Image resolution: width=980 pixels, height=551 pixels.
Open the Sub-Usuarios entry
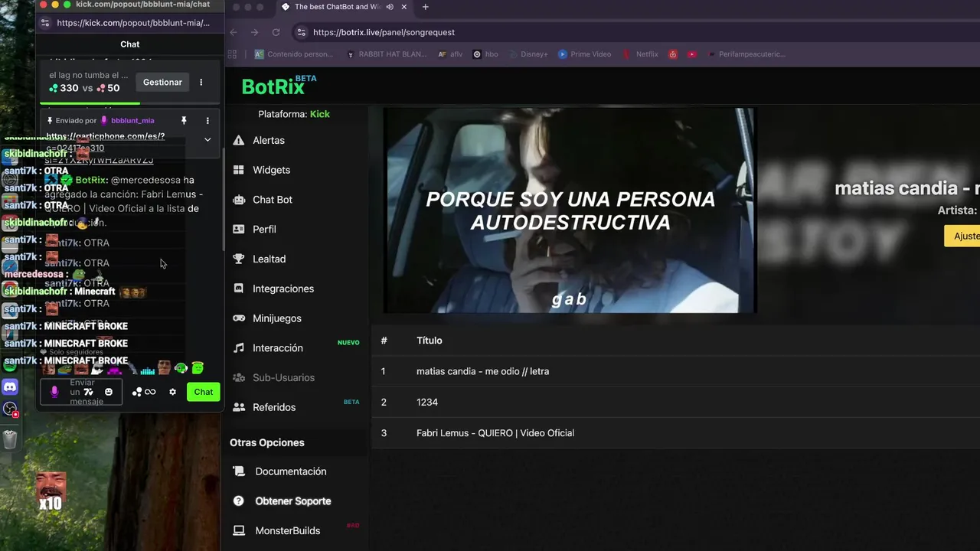283,377
